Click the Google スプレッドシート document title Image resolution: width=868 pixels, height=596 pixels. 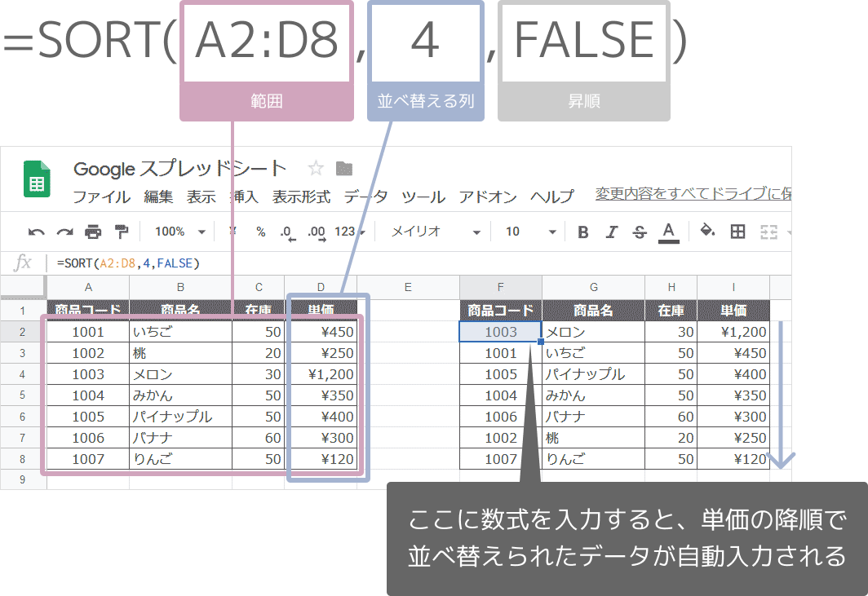pyautogui.click(x=180, y=168)
